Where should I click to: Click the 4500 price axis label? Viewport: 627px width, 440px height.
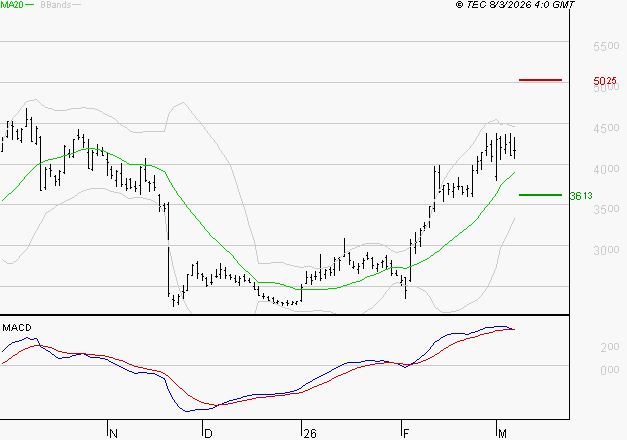coord(607,128)
